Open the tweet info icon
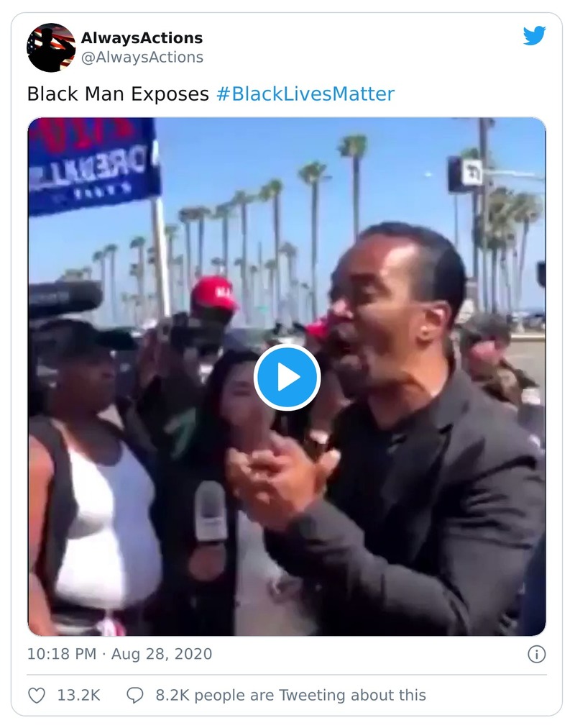The image size is (575, 728). [536, 654]
